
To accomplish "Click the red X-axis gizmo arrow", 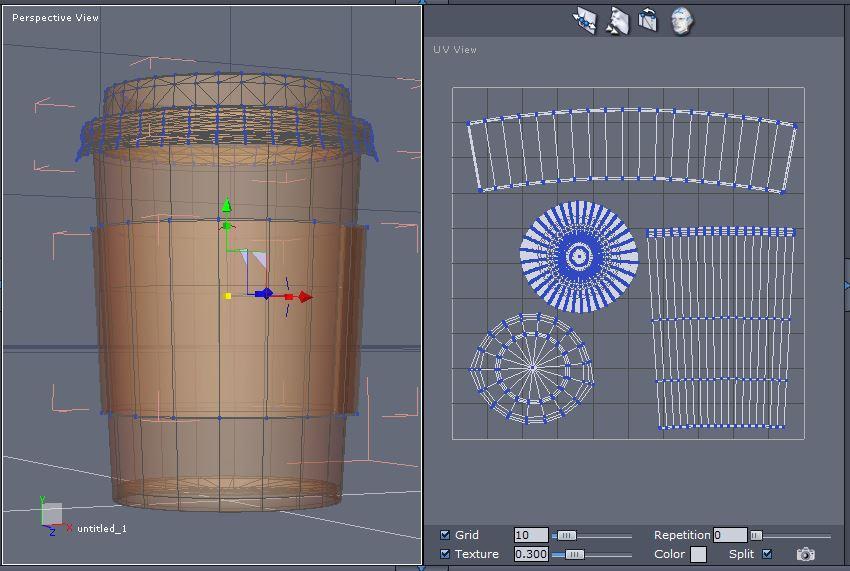I will click(x=304, y=297).
